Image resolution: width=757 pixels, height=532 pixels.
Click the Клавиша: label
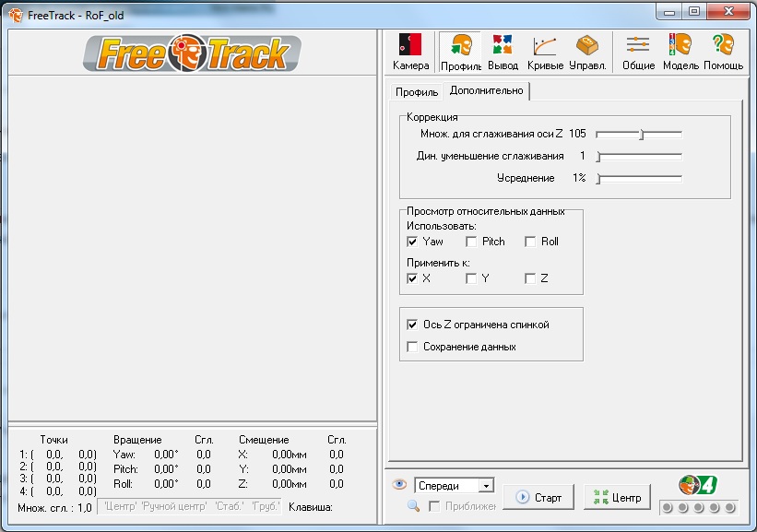pyautogui.click(x=311, y=507)
